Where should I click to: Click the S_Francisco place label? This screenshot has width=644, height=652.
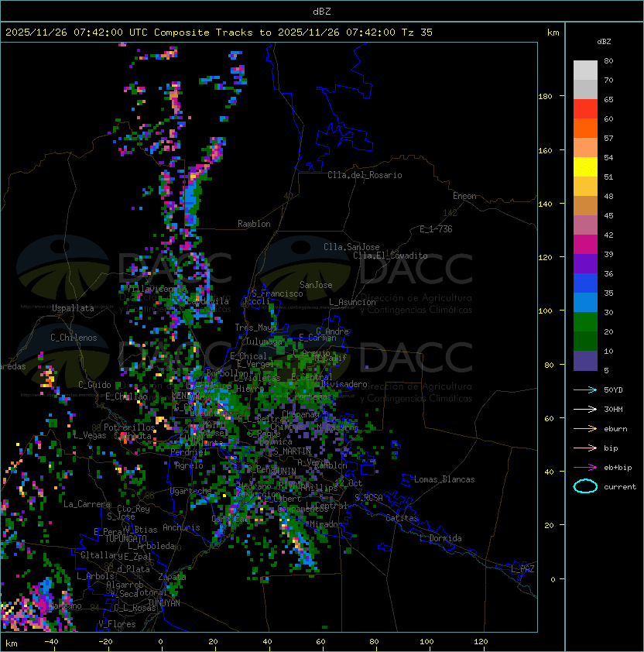277,293
